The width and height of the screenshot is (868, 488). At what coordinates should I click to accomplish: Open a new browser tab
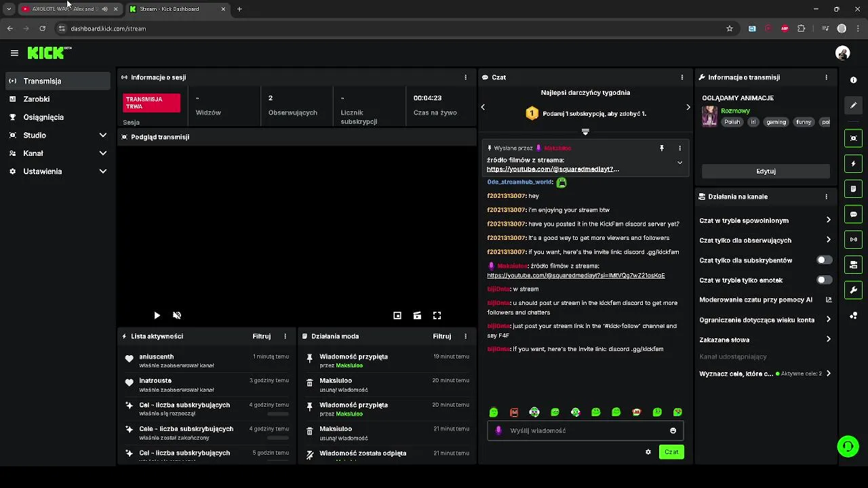[239, 9]
